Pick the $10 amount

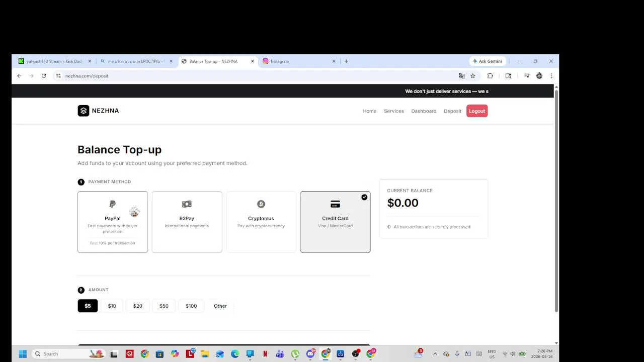click(x=112, y=306)
